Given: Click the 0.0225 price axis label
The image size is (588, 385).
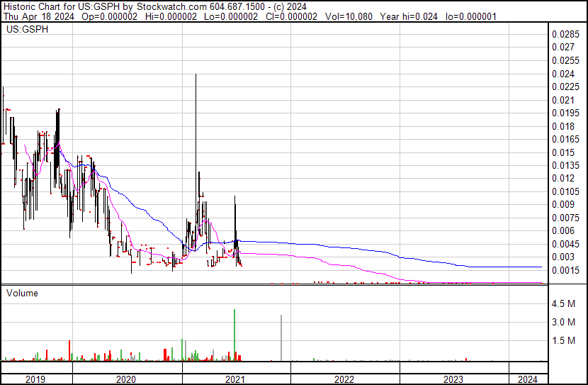Looking at the screenshot, I should click(565, 87).
